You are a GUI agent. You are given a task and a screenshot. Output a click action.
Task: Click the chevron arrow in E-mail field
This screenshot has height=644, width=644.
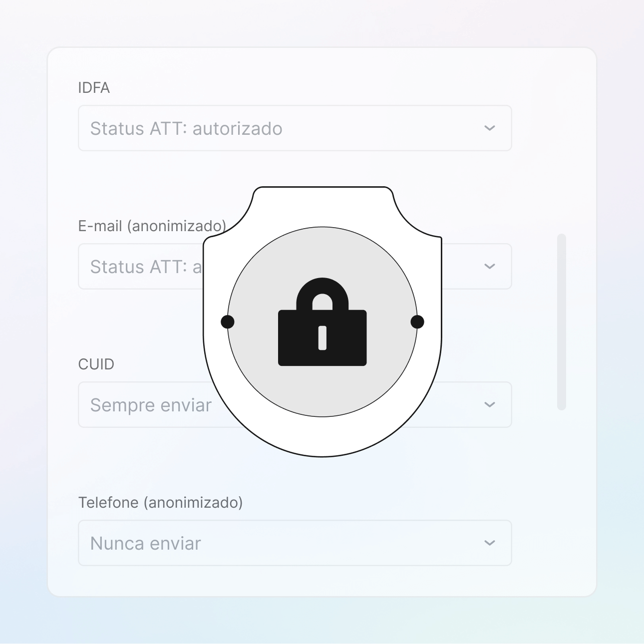click(x=490, y=266)
